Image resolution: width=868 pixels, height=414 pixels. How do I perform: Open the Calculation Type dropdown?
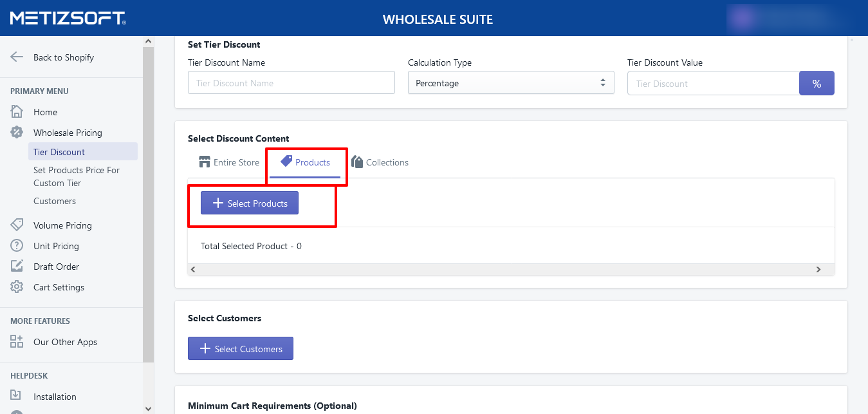(511, 83)
